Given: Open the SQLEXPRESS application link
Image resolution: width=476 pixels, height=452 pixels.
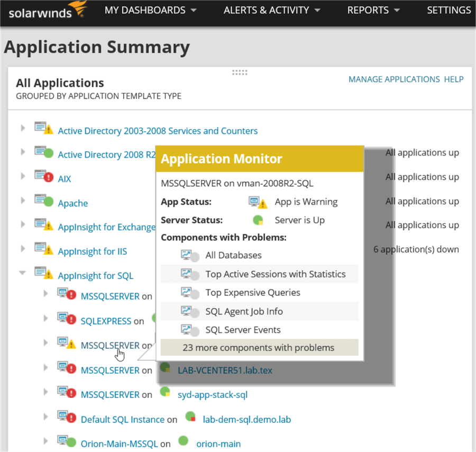Looking at the screenshot, I should [106, 321].
